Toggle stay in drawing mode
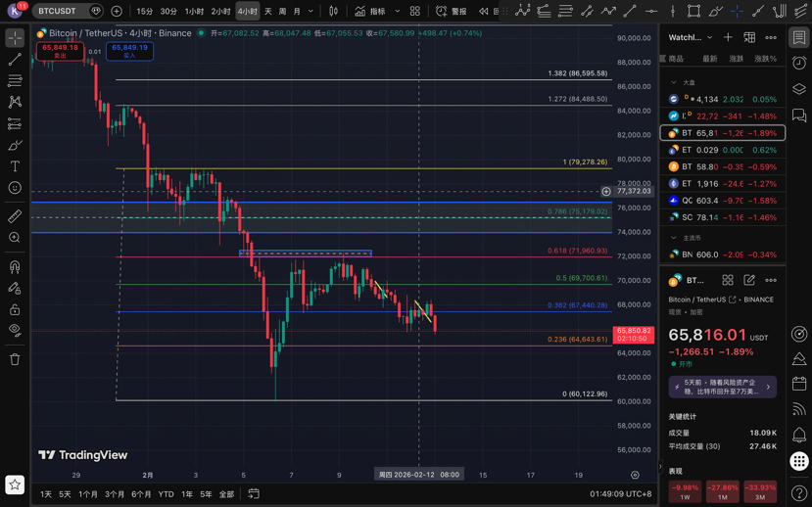812x507 pixels. (15, 288)
